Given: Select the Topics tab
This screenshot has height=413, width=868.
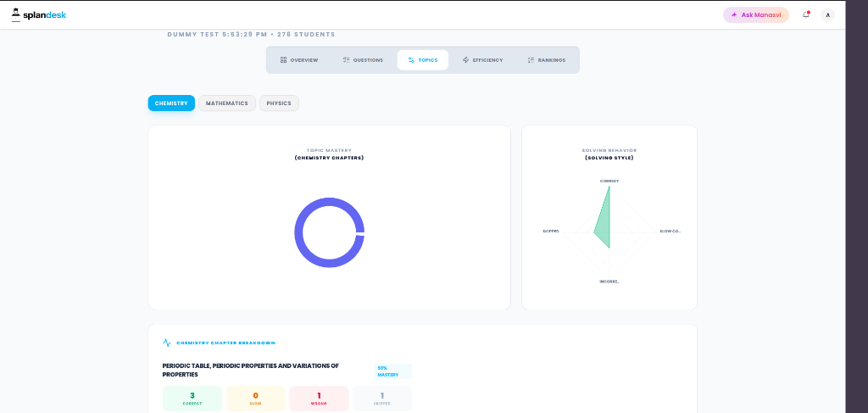Looking at the screenshot, I should tap(422, 60).
